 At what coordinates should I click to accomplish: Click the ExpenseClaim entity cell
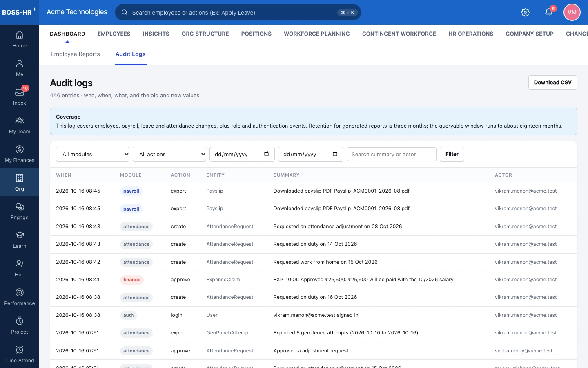223,280
